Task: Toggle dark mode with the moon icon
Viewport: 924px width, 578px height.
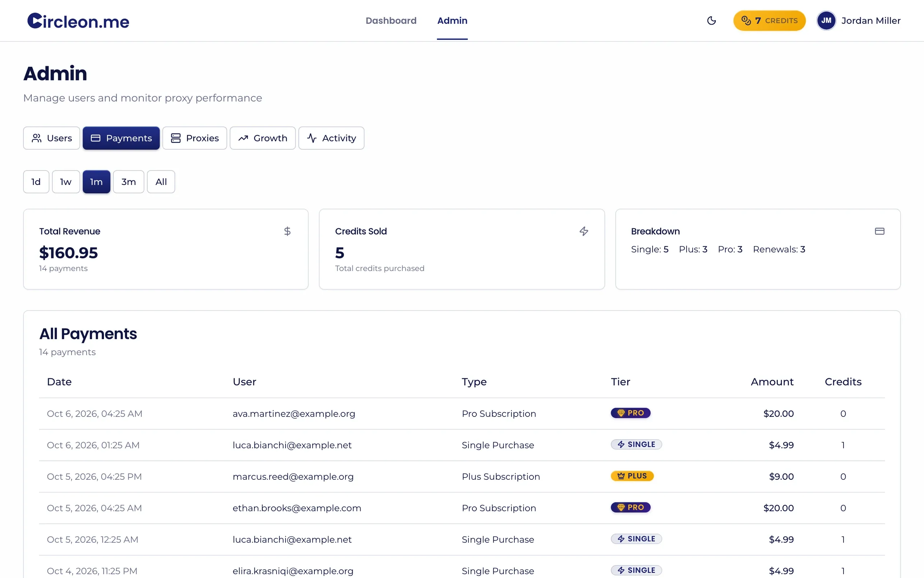Action: tap(711, 21)
